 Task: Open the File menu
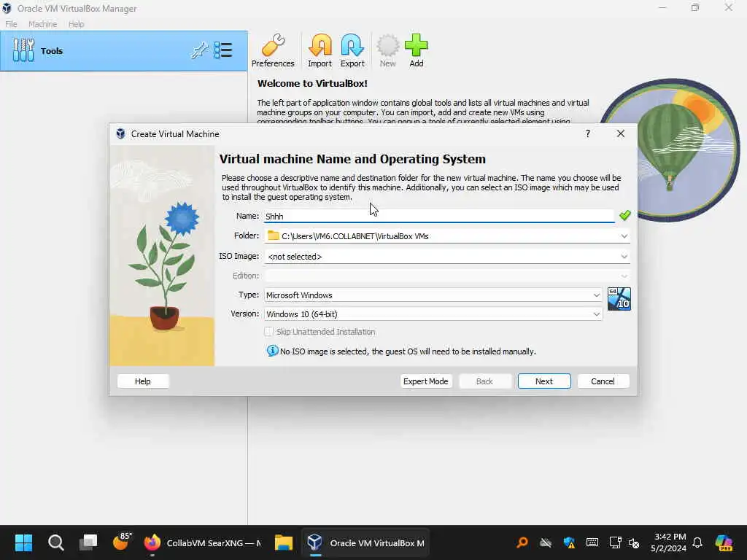[11, 24]
